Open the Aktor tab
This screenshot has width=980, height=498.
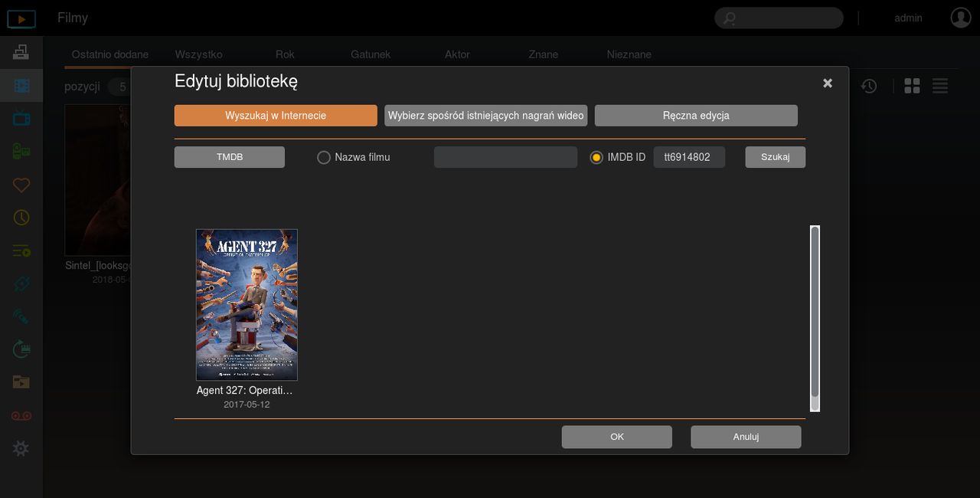457,54
